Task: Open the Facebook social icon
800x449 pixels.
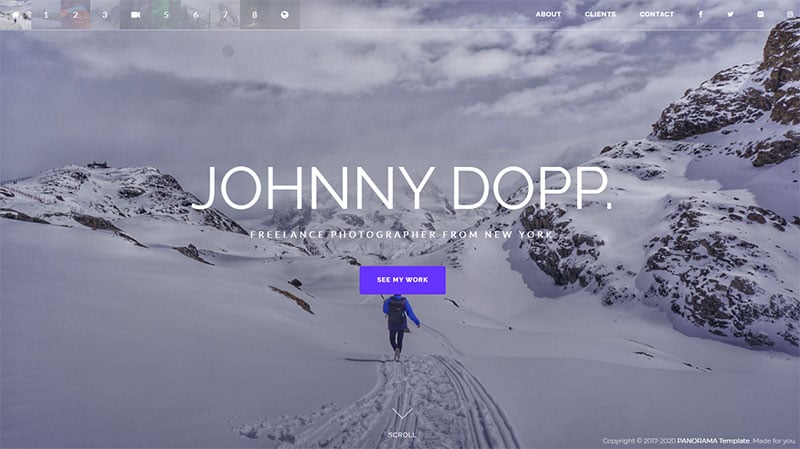Action: tap(701, 14)
